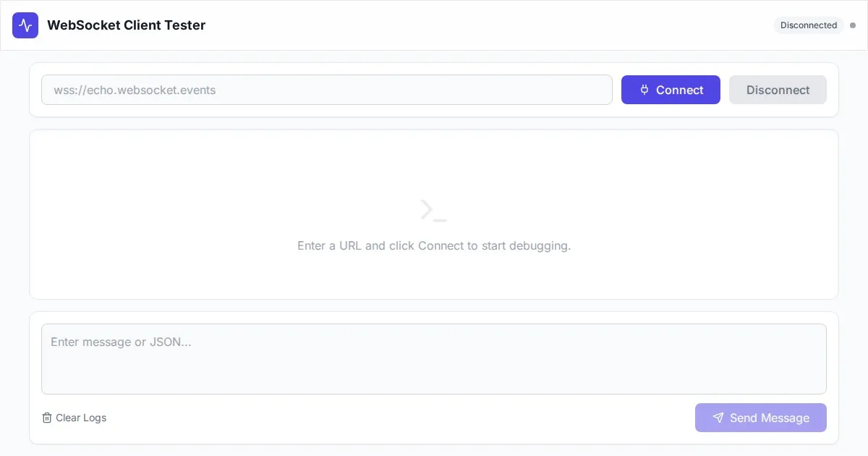Click the 'Enter a URL and click Connect' hint text
The height and width of the screenshot is (456, 868).
pos(434,246)
